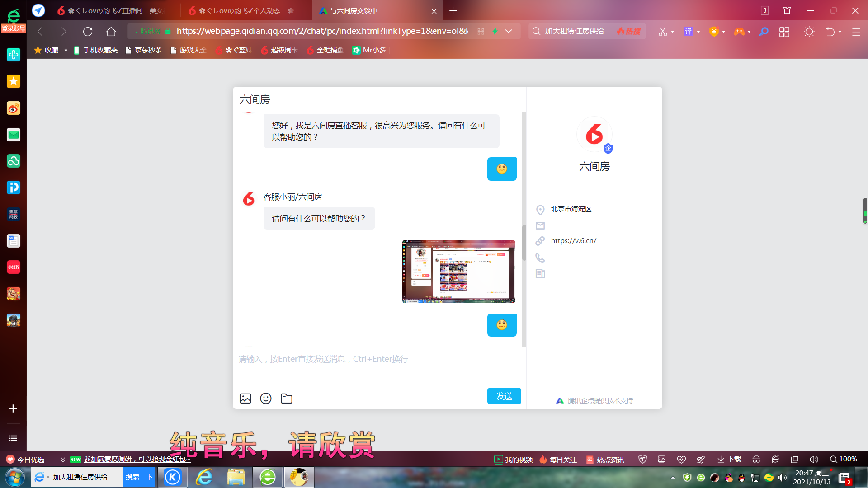Viewport: 868px width, 488px height.
Task: Open the file explorer taskbar icon
Action: 236,477
